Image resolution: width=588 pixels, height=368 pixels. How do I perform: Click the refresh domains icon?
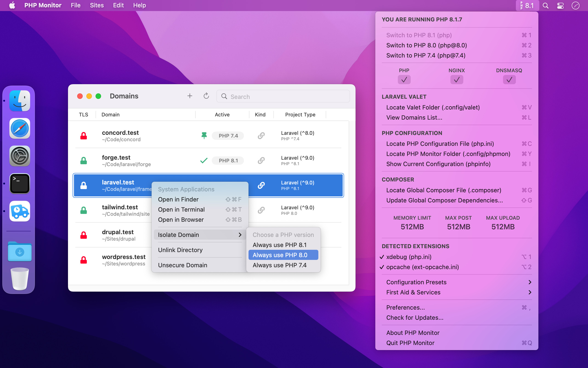pos(206,96)
